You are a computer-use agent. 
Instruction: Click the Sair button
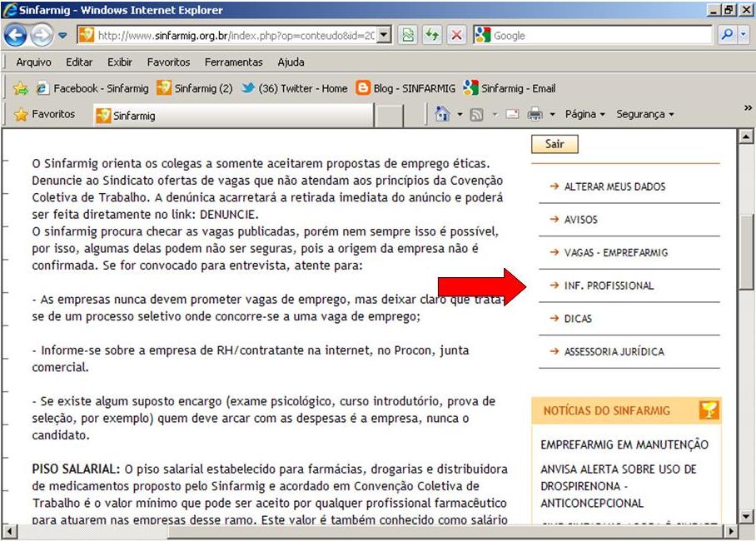coord(555,144)
